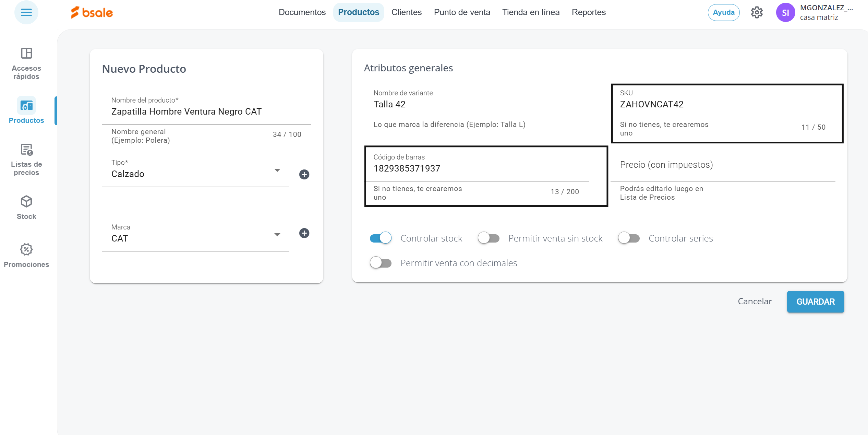
Task: Click the SI user avatar
Action: [x=785, y=13]
